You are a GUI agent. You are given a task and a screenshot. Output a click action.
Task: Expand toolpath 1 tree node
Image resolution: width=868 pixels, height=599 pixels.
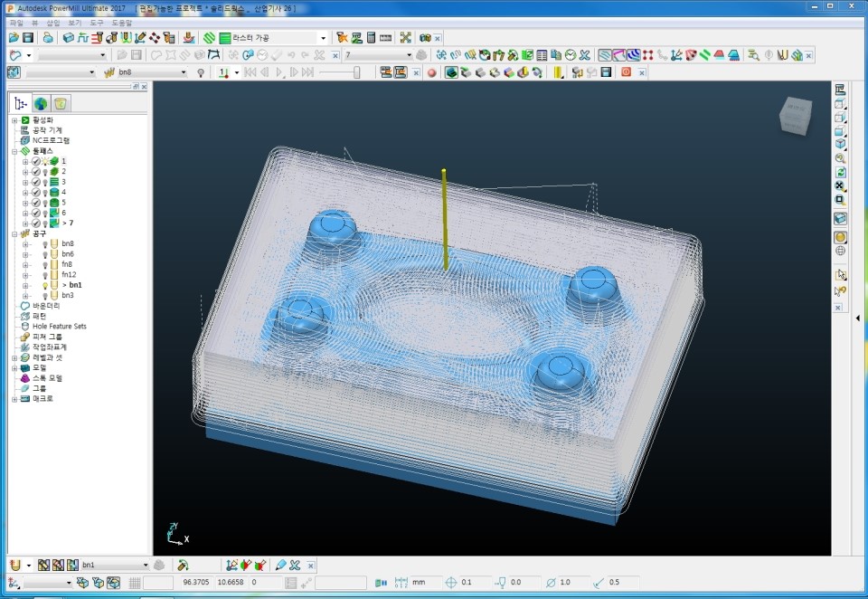click(25, 161)
